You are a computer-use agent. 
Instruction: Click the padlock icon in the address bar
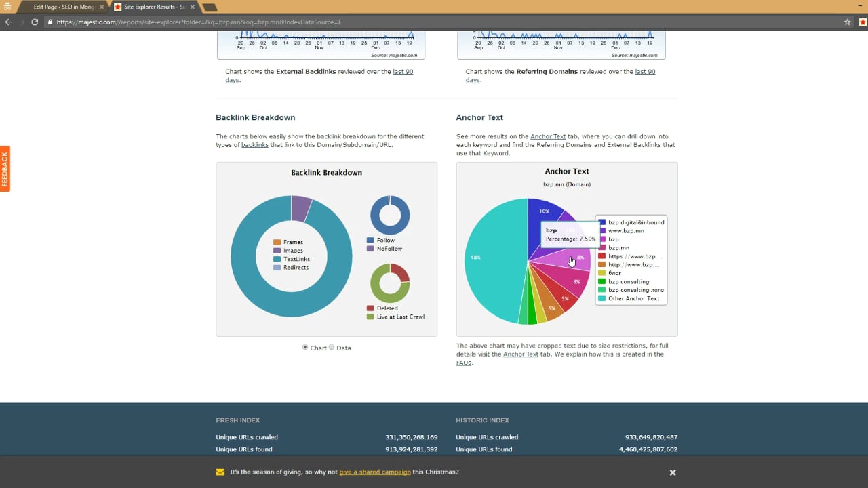[50, 22]
